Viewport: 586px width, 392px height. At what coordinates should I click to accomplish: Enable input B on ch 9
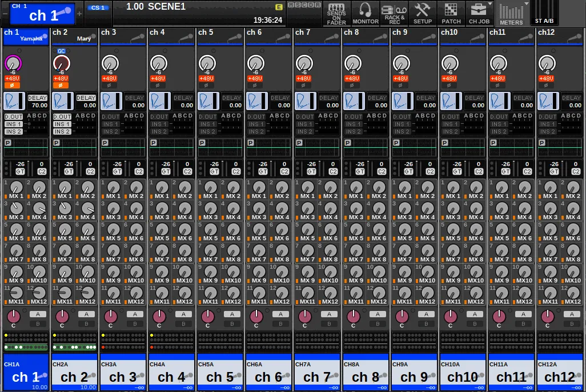tap(426, 324)
